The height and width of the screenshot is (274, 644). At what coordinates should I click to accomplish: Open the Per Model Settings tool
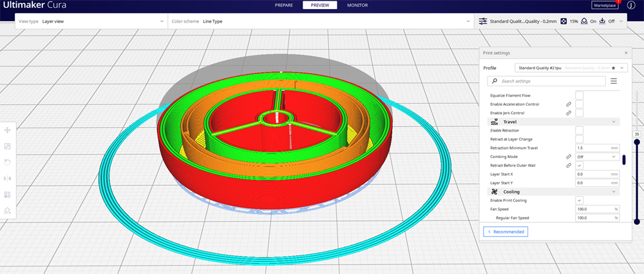[x=7, y=194]
